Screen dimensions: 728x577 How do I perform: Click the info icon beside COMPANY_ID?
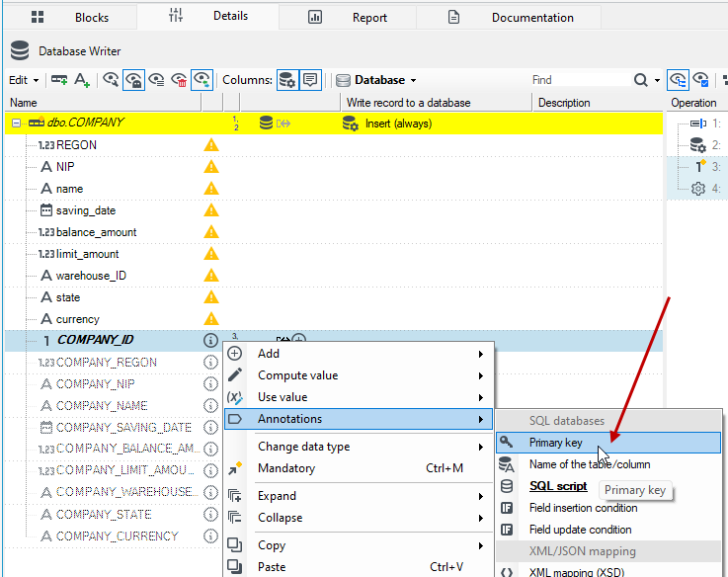pos(210,341)
